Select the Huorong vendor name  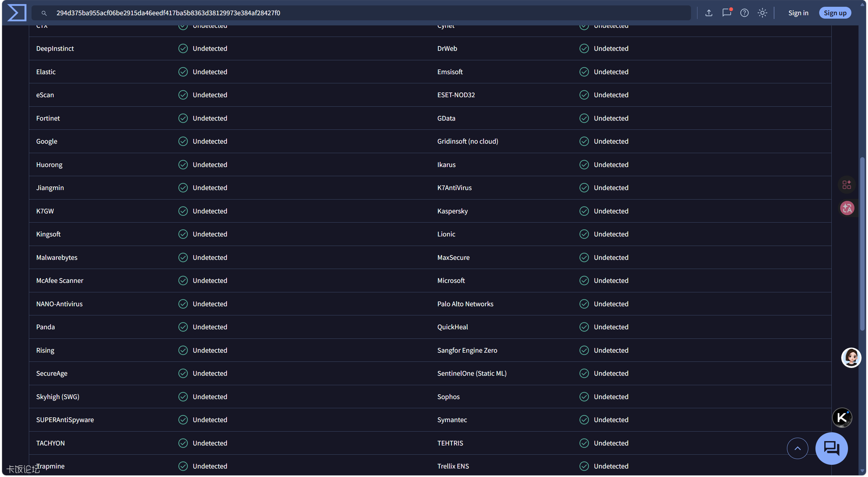pyautogui.click(x=49, y=165)
